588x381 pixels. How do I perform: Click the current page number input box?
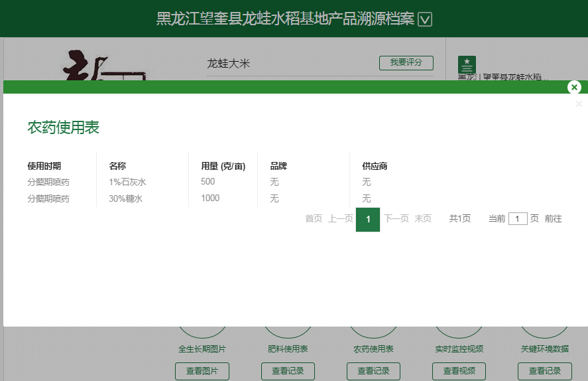pyautogui.click(x=518, y=219)
